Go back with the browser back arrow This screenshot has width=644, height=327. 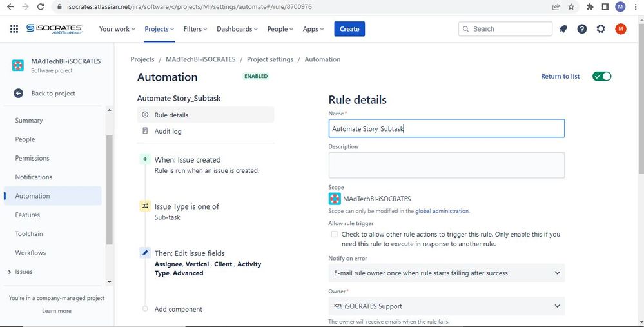(x=11, y=6)
